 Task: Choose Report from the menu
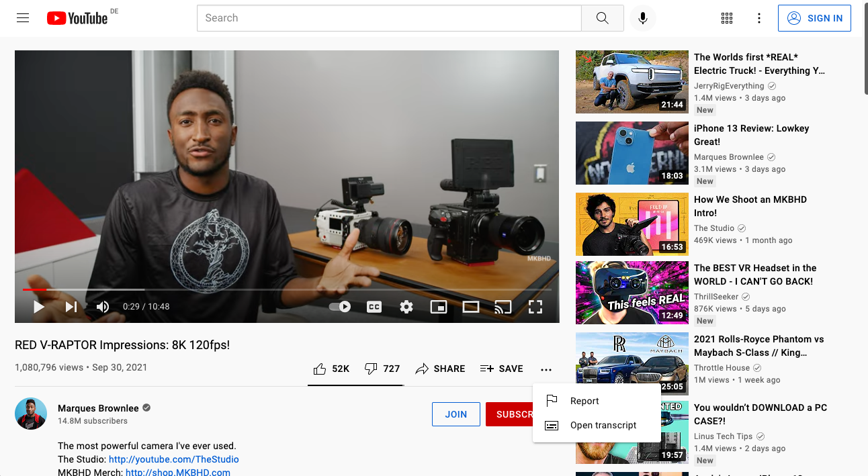[x=597, y=401]
